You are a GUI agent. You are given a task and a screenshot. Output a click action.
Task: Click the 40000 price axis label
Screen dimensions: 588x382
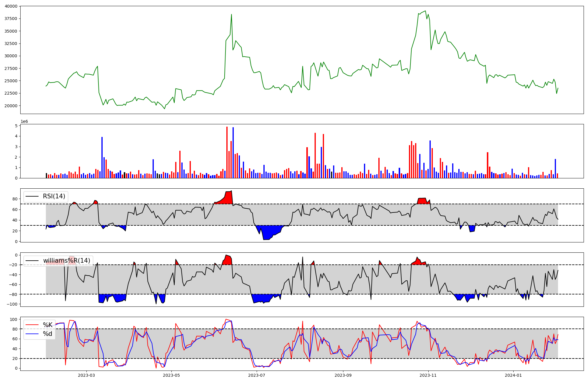point(11,6)
